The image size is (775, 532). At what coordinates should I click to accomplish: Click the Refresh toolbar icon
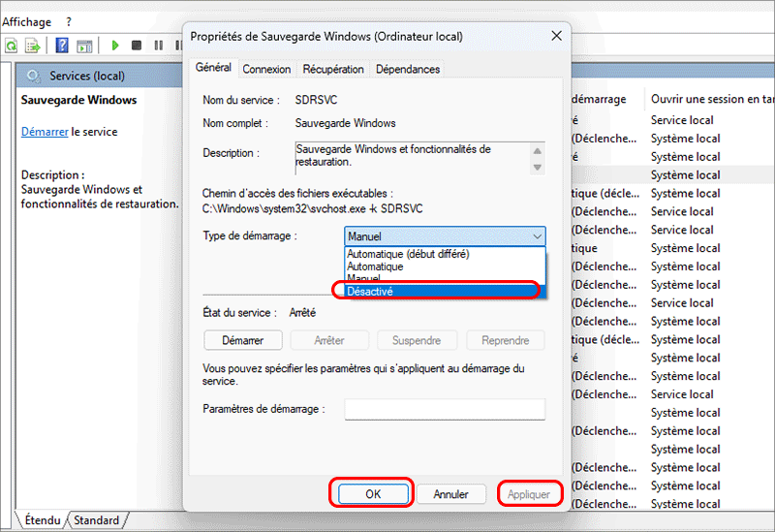(x=11, y=46)
